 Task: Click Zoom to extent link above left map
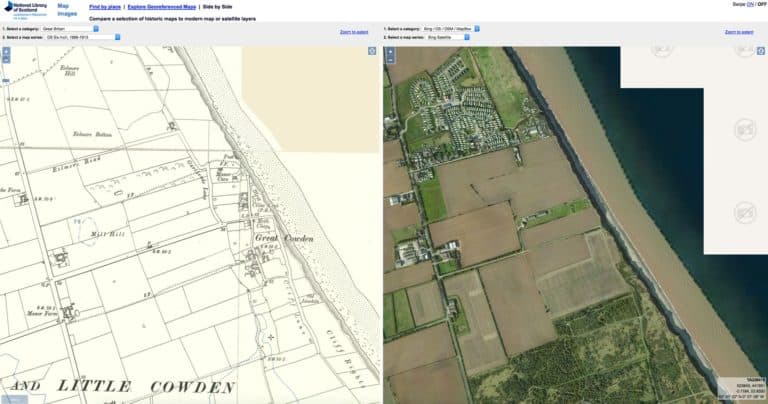click(x=354, y=32)
